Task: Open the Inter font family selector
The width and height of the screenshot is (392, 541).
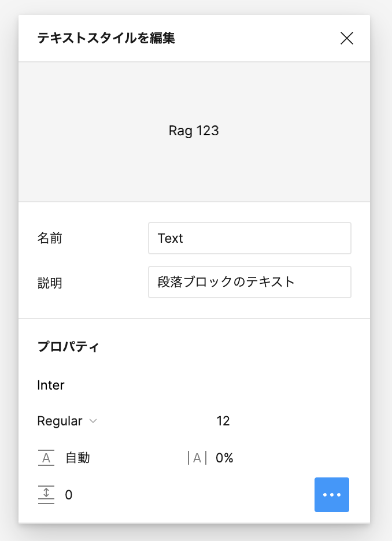Action: [51, 385]
